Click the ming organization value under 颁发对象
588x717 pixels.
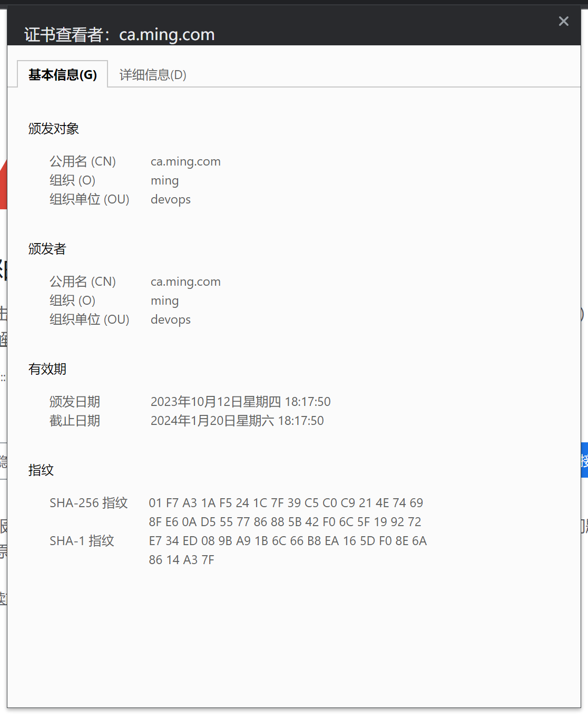(x=164, y=180)
